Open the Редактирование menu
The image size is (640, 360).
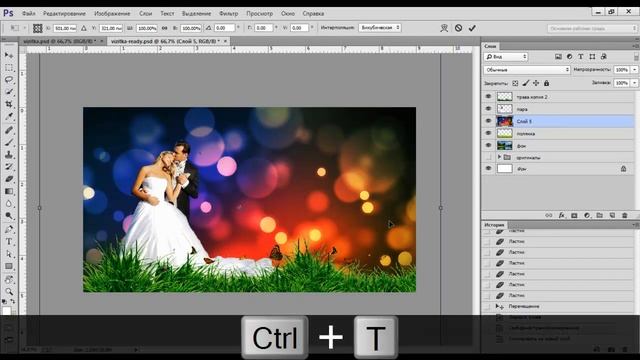64,13
